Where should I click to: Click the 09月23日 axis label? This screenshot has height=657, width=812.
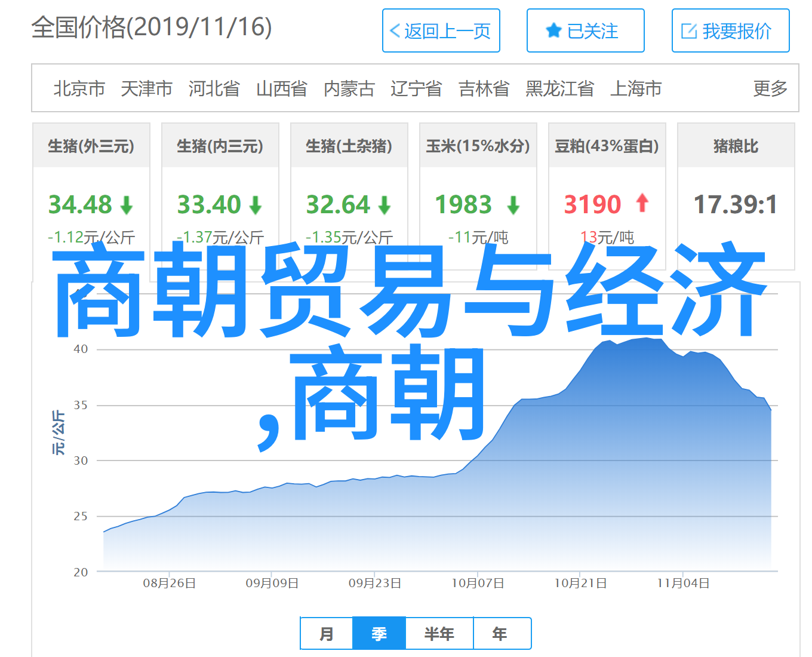375,583
